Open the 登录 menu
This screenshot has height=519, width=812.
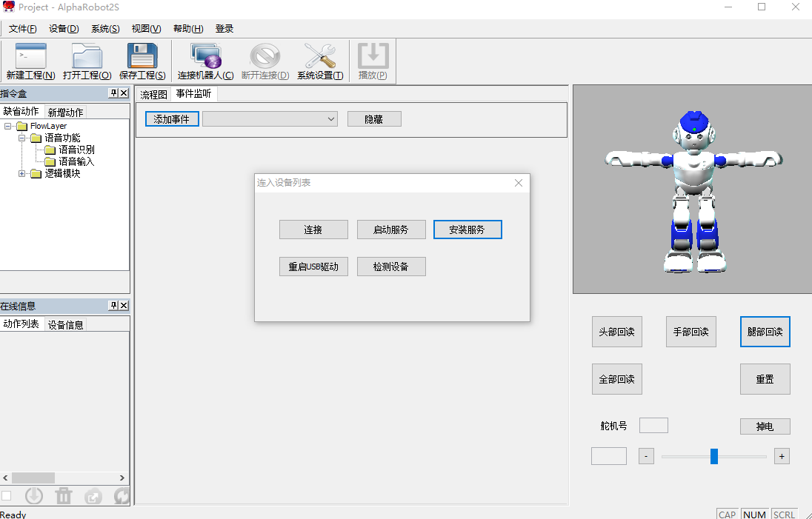tap(224, 28)
